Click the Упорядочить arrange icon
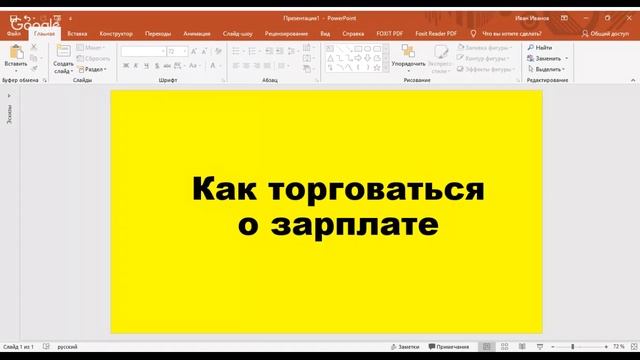 pos(408,51)
